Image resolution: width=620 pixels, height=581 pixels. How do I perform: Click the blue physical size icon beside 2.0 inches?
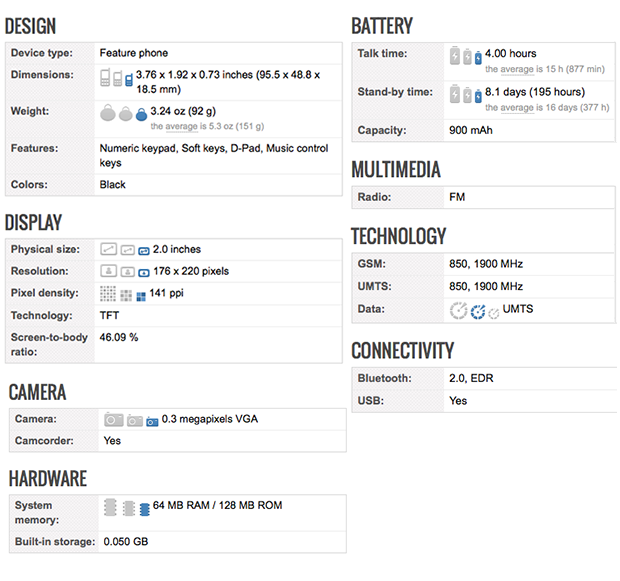click(144, 250)
